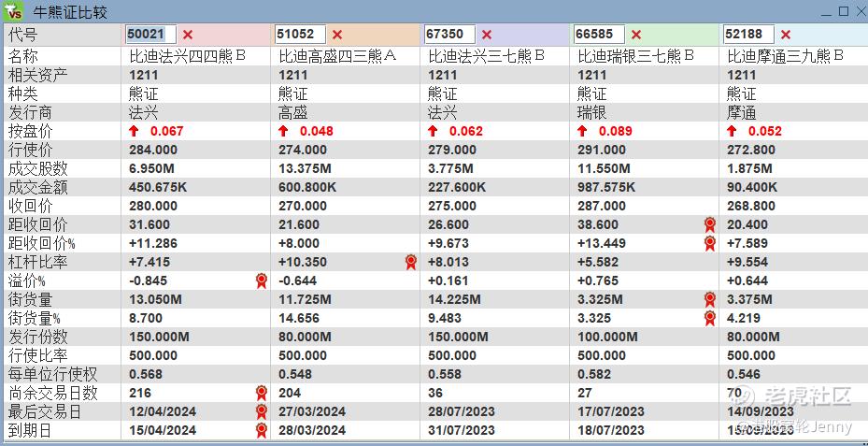This screenshot has height=446, width=868.
Task: Close the 牛熊证比较 window
Action: (860, 11)
